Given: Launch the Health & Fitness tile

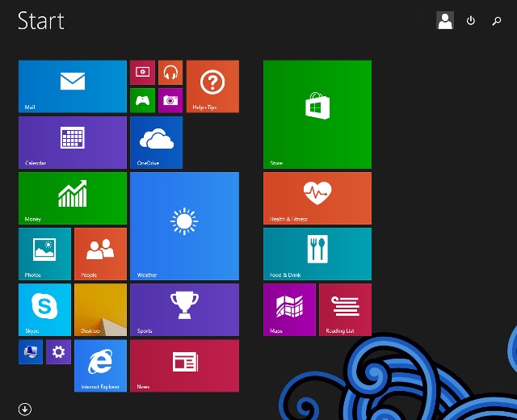Looking at the screenshot, I should click(317, 198).
